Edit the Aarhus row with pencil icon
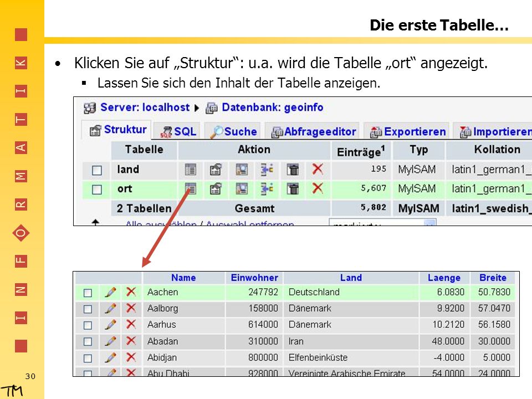This screenshot has height=399, width=532. tap(110, 325)
